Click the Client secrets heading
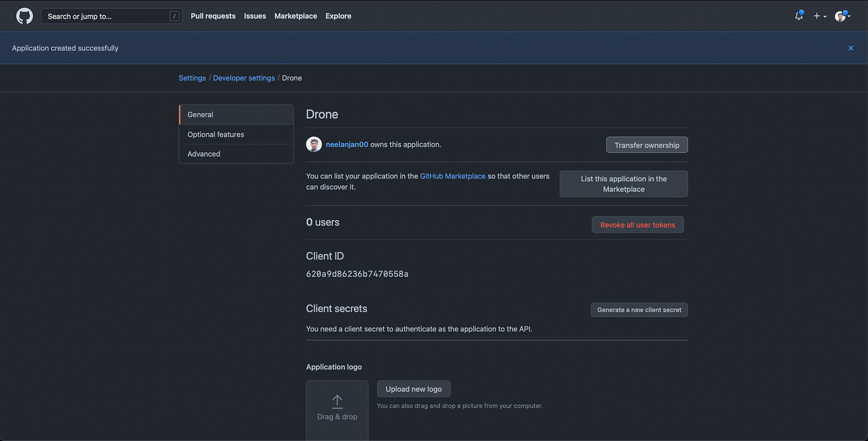The height and width of the screenshot is (441, 868). [337, 308]
